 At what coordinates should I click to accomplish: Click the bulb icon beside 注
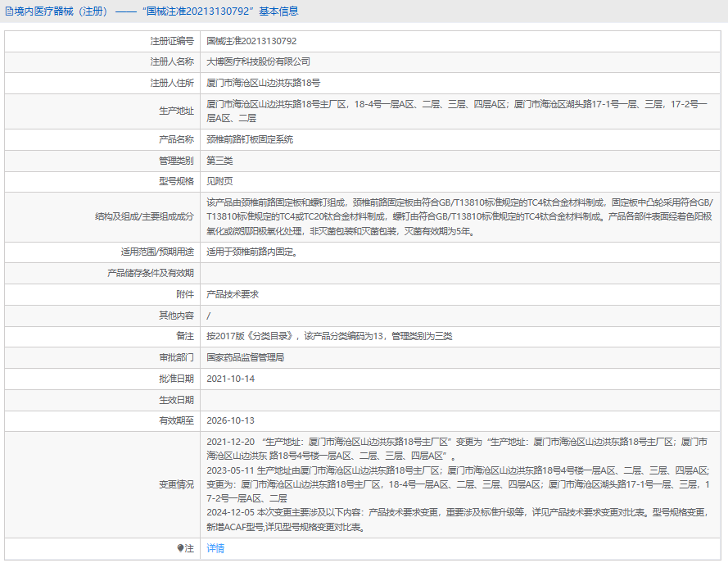tap(181, 548)
